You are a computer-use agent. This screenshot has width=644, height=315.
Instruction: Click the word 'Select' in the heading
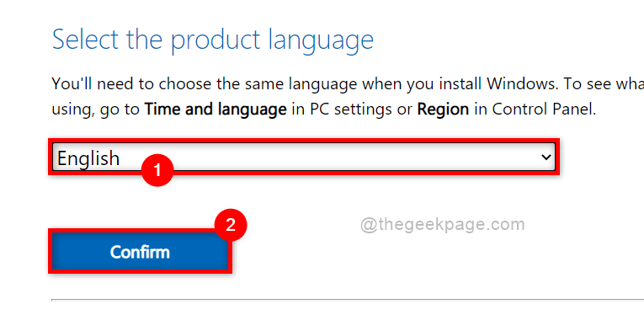click(86, 40)
